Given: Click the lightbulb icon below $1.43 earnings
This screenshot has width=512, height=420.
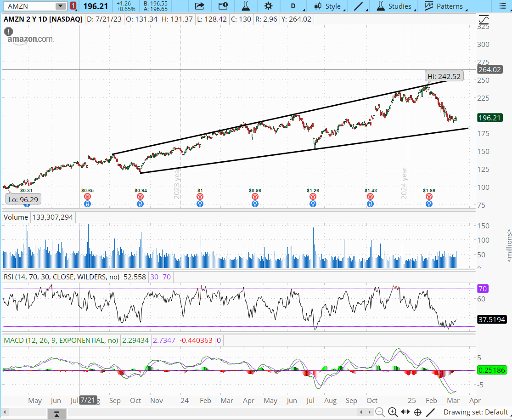Looking at the screenshot, I should 370,204.
